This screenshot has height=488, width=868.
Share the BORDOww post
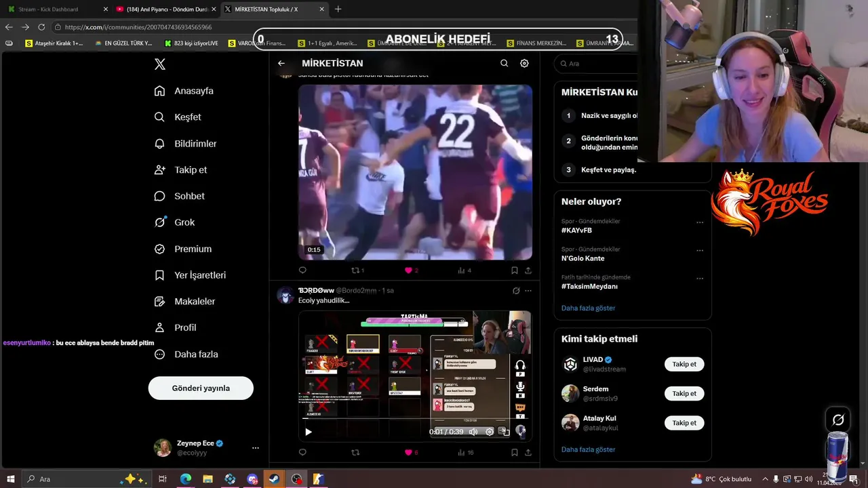528,452
